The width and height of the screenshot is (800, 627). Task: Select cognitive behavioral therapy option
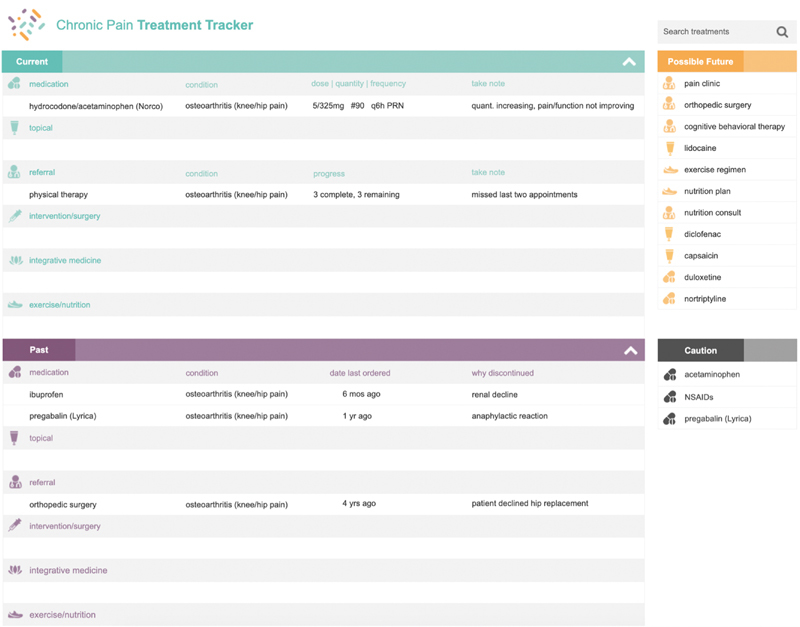(734, 127)
